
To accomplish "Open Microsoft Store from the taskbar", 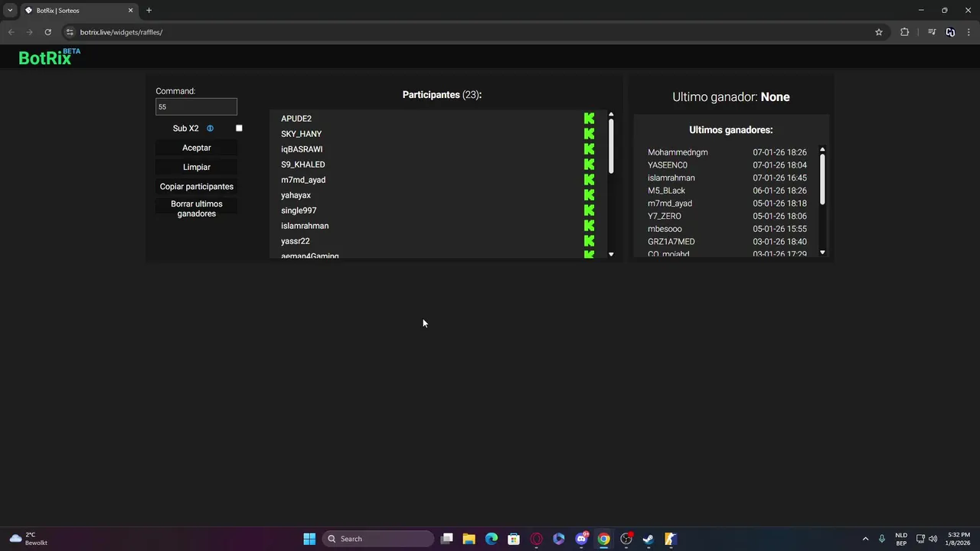I will (514, 539).
